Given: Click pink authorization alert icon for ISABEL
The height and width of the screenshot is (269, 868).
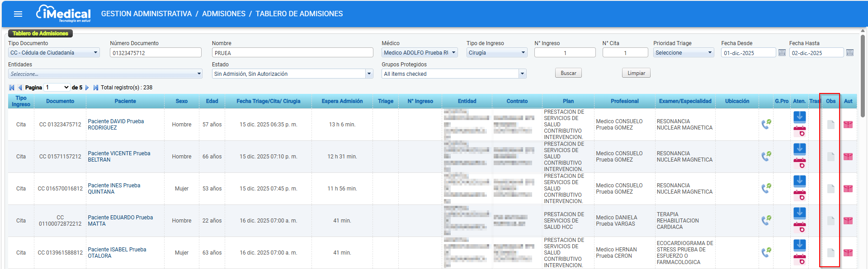Looking at the screenshot, I should pos(848,253).
